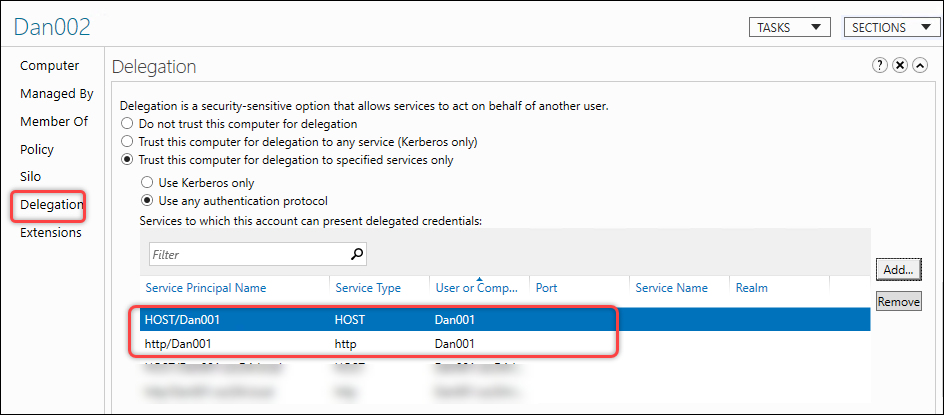Click the Remove button

click(897, 301)
